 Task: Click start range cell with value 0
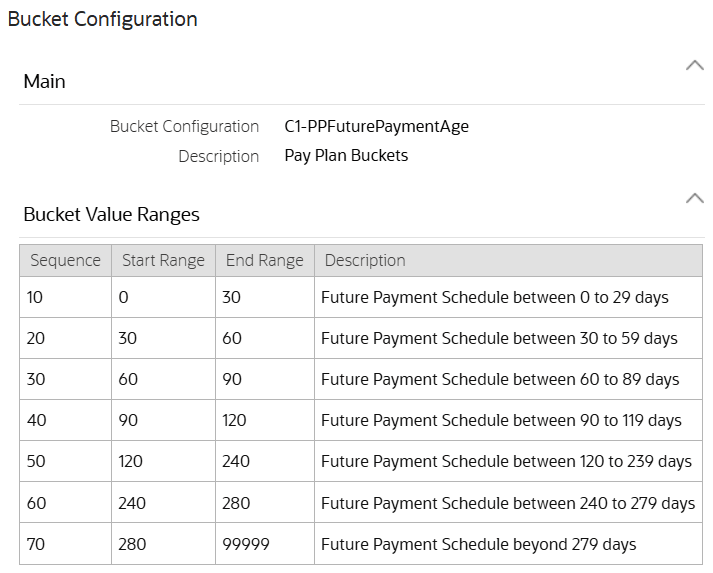click(163, 297)
